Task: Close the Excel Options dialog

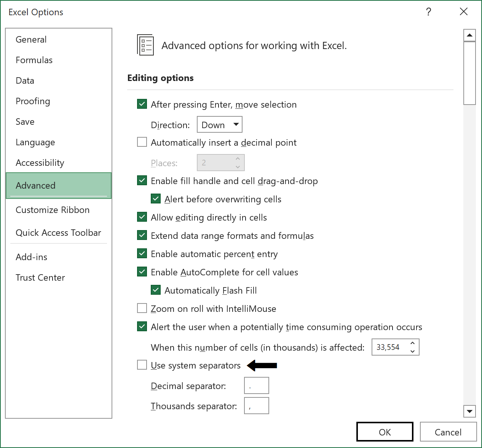Action: coord(464,12)
